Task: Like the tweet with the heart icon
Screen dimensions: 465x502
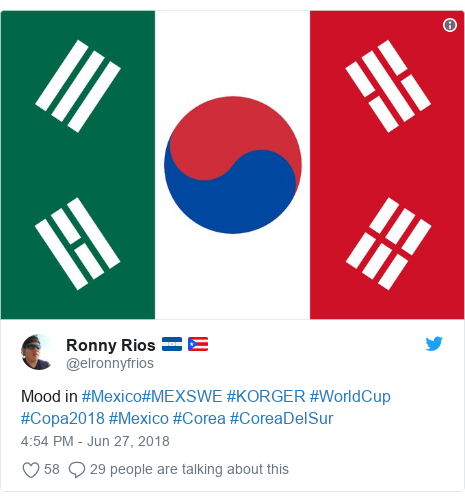Action: click(x=31, y=470)
